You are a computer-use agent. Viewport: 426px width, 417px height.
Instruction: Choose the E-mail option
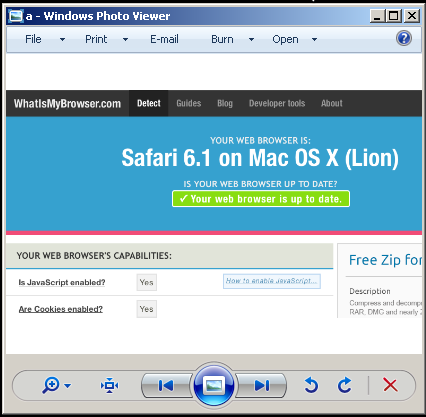[164, 39]
